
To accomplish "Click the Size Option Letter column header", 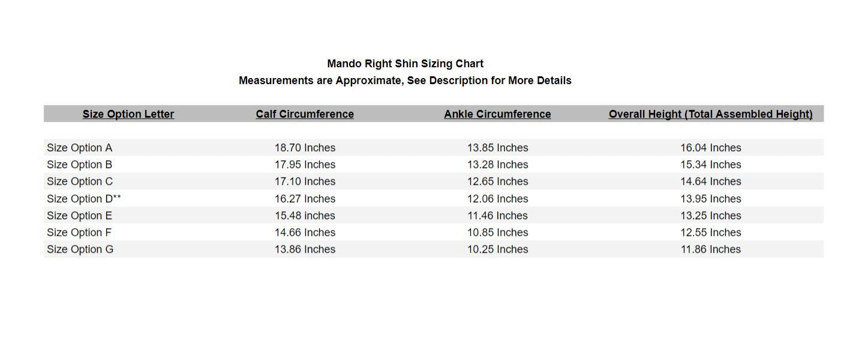I will pos(128,114).
